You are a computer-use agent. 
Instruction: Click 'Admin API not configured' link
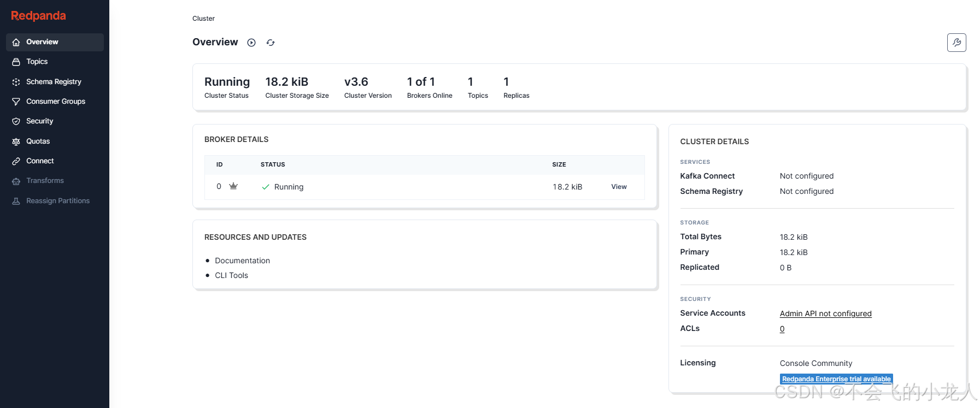click(825, 314)
